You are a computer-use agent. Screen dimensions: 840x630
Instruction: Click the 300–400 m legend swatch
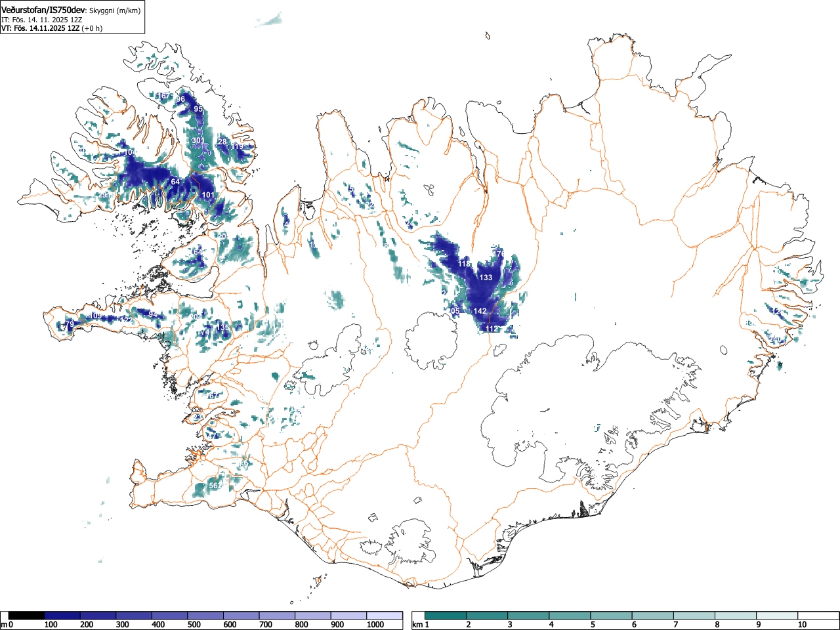click(134, 616)
